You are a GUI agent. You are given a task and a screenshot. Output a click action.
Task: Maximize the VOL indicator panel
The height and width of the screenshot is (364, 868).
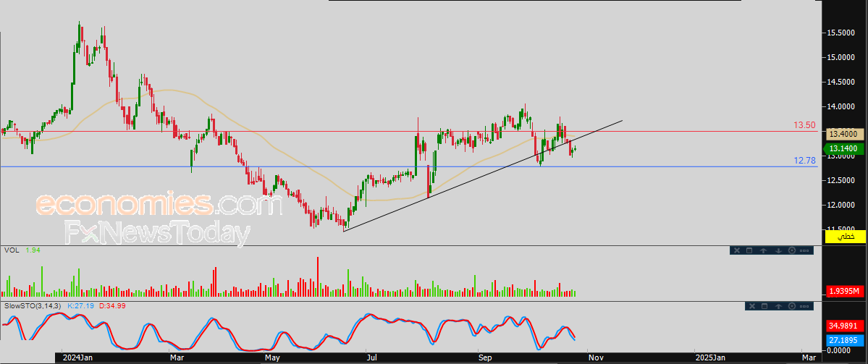pos(749,250)
